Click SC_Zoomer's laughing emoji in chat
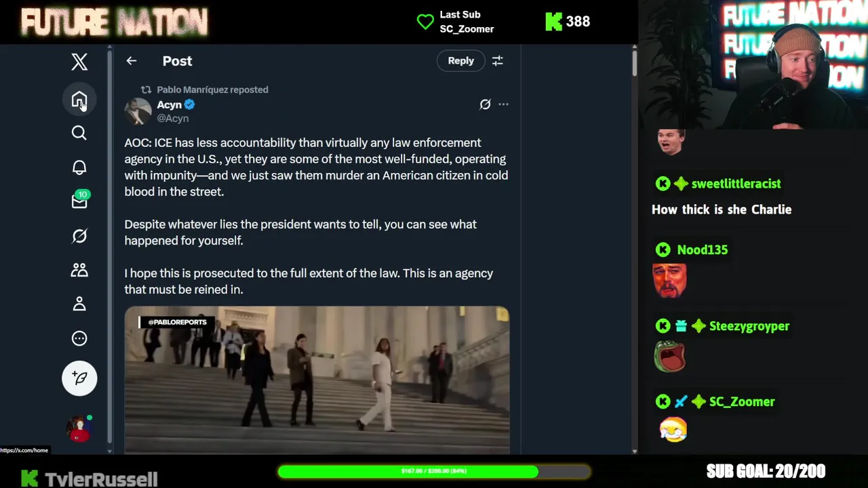The height and width of the screenshot is (488, 868). point(673,430)
